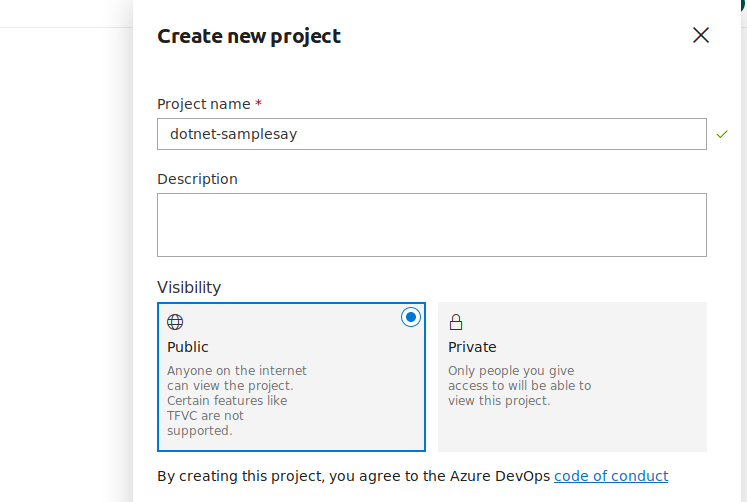Click the Public card description text
Image resolution: width=747 pixels, height=502 pixels.
coord(237,400)
